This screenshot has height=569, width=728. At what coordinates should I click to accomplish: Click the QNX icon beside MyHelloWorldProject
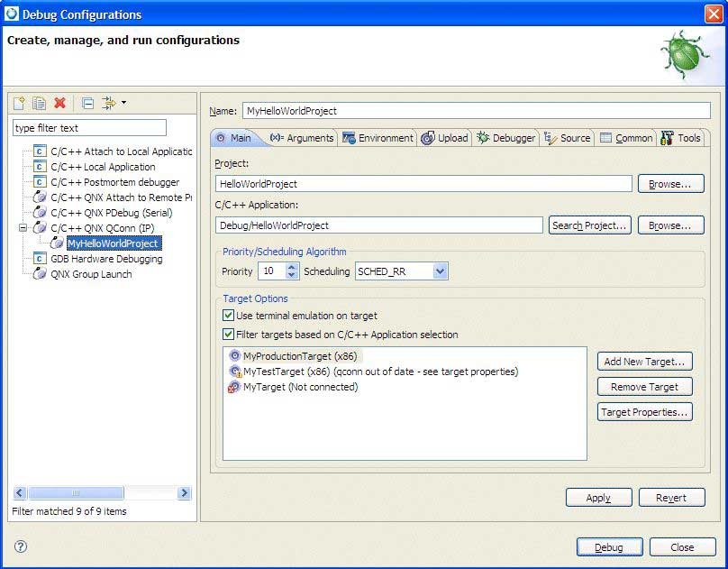coord(55,243)
